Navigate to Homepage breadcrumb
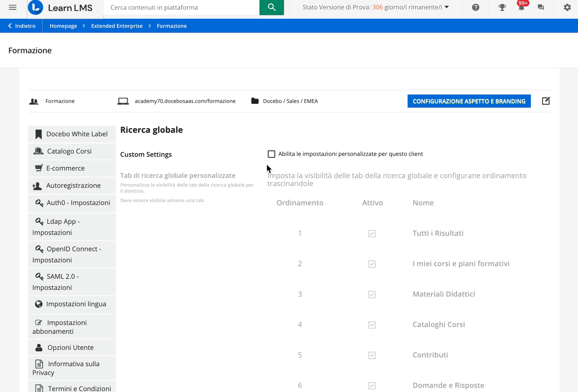This screenshot has height=392, width=578. [63, 26]
